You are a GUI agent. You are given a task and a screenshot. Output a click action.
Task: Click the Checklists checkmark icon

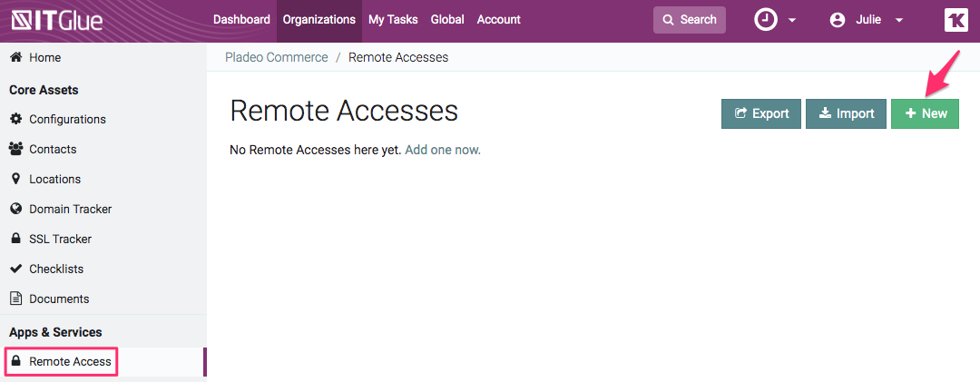tap(16, 269)
